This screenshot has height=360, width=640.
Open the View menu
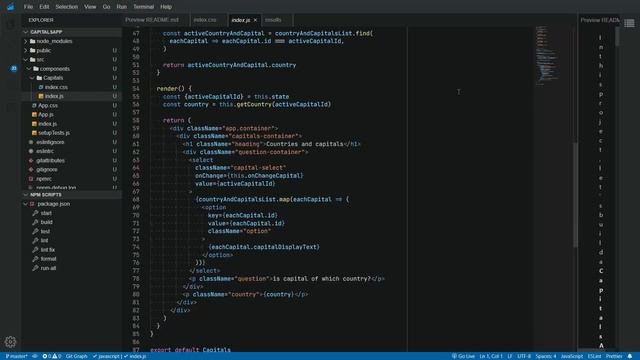click(90, 7)
